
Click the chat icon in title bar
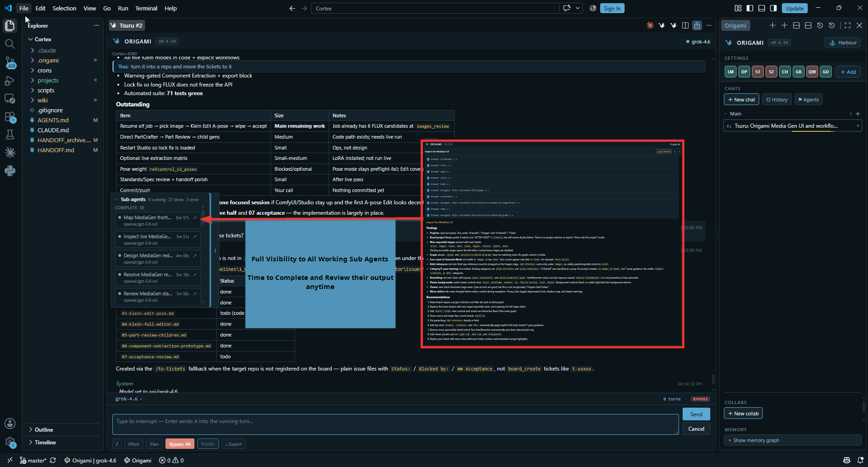pos(567,8)
